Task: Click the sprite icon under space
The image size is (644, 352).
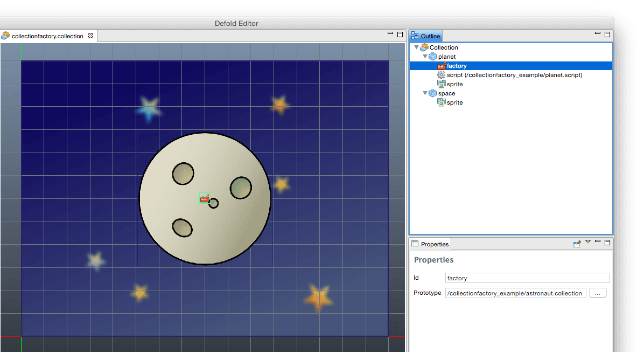Action: (x=442, y=102)
